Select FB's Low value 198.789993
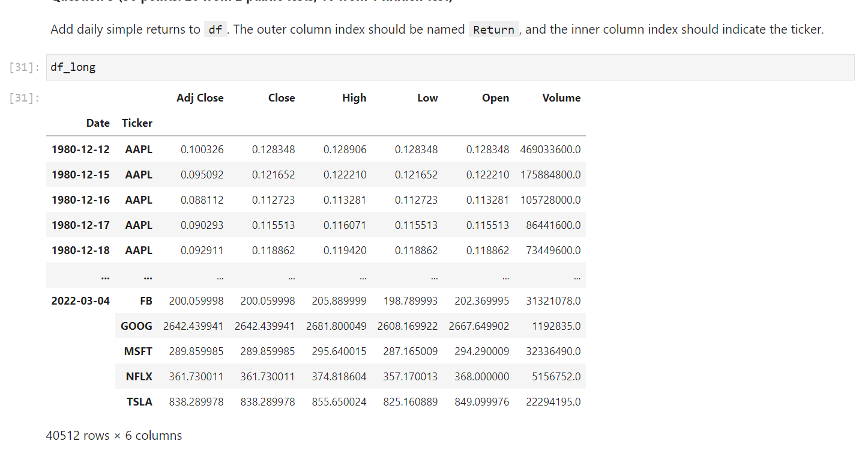 pos(411,301)
